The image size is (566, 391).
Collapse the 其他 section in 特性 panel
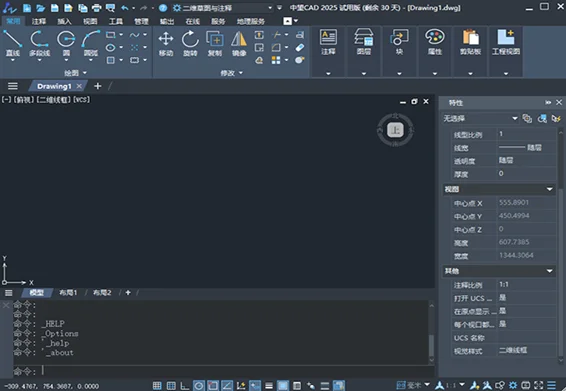549,271
